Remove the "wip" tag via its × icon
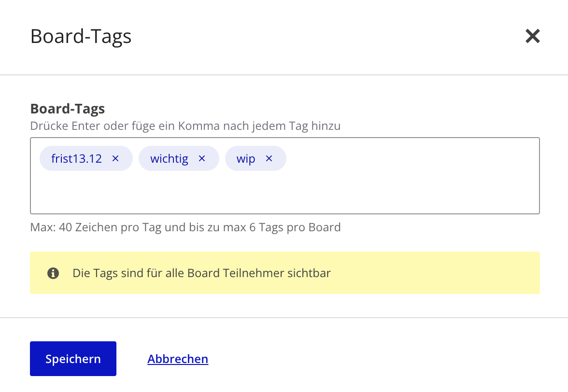Screen dimensions: 568x392 [269, 158]
